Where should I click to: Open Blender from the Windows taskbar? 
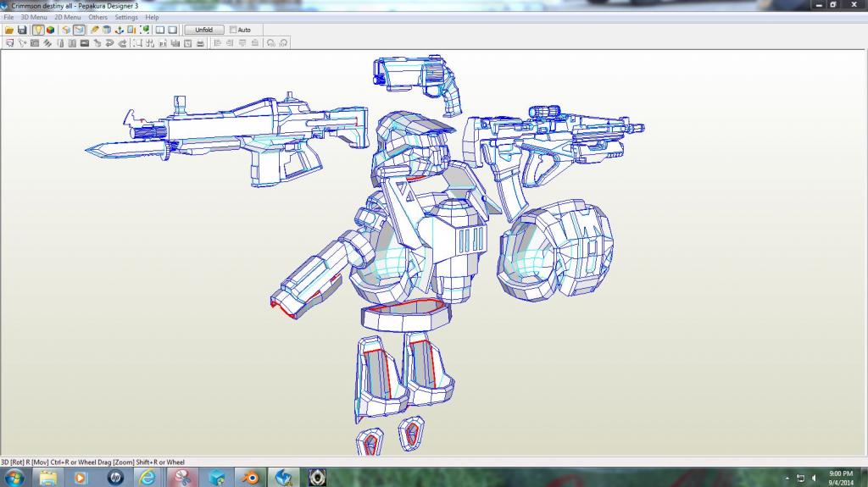[251, 477]
